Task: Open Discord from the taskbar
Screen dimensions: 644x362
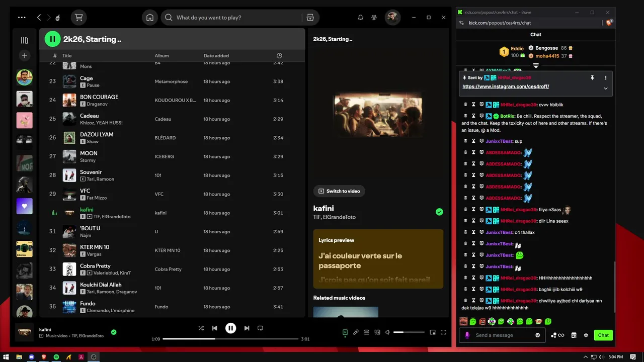Action: pos(32,356)
